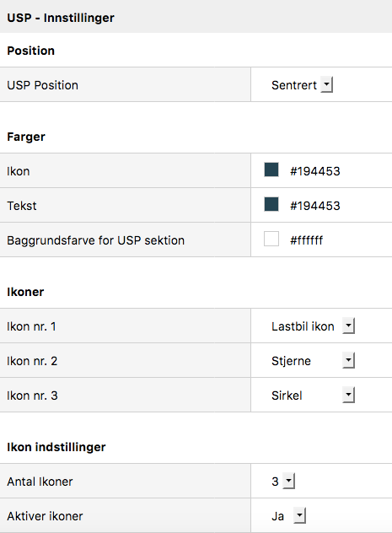This screenshot has height=533, width=392.
Task: Open the Ikon nr. 1 dropdown
Action: [312, 326]
